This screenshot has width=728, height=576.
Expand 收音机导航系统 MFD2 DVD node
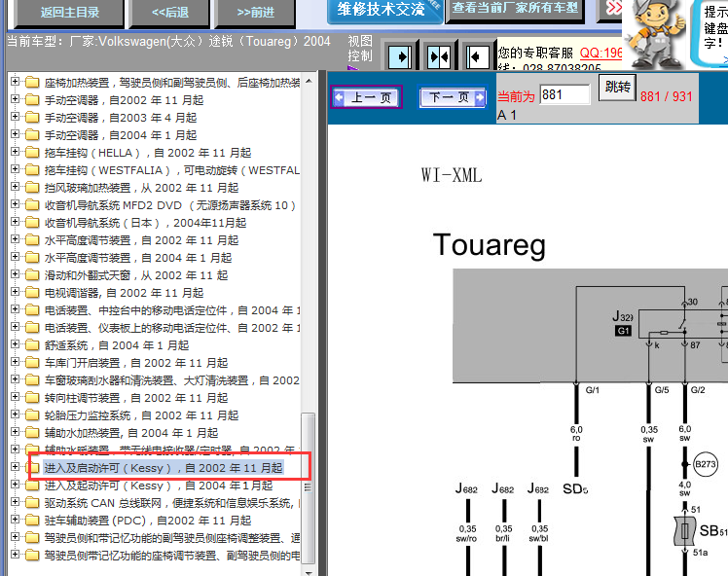tap(15, 204)
